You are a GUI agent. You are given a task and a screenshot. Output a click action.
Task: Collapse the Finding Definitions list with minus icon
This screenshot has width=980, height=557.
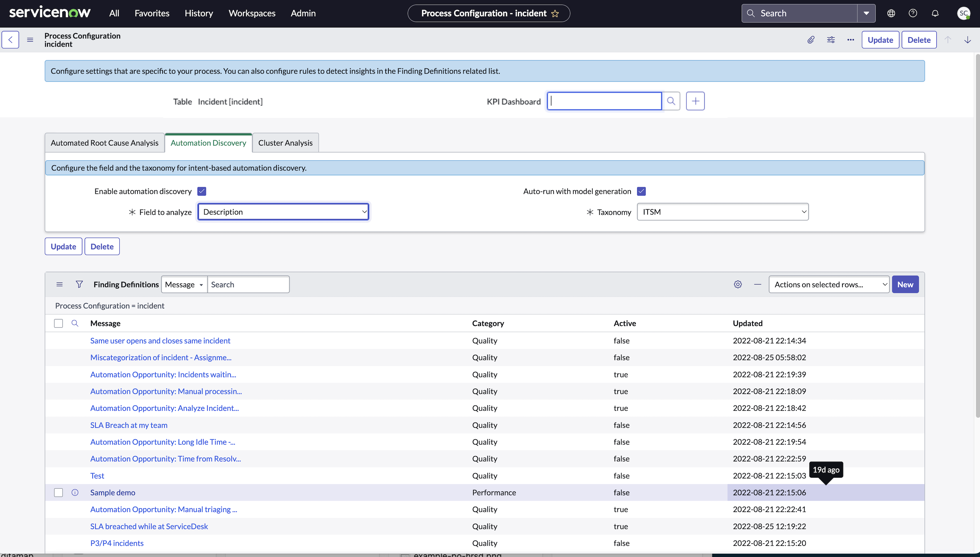tap(758, 284)
